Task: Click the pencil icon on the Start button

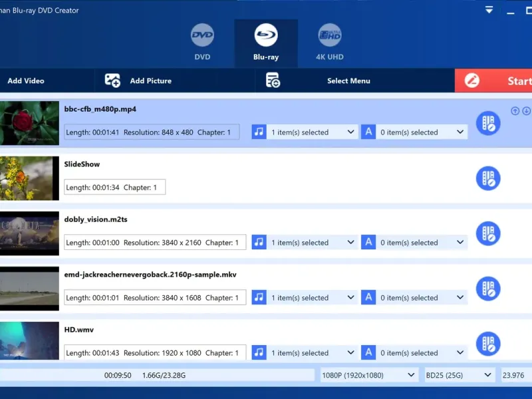Action: click(x=471, y=80)
